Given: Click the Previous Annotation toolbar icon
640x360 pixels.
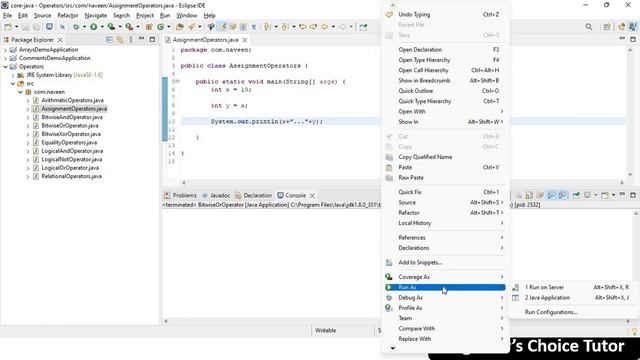Looking at the screenshot, I should (285, 27).
